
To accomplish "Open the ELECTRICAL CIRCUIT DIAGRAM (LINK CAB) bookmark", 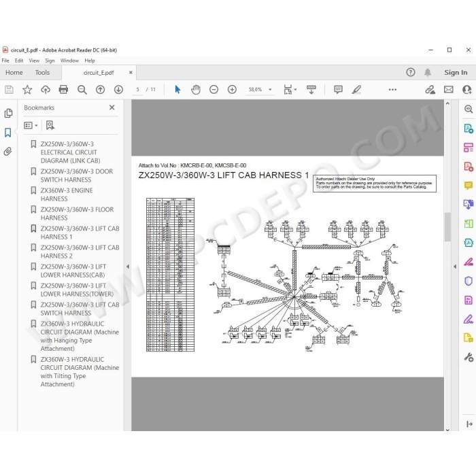I will pos(71,152).
